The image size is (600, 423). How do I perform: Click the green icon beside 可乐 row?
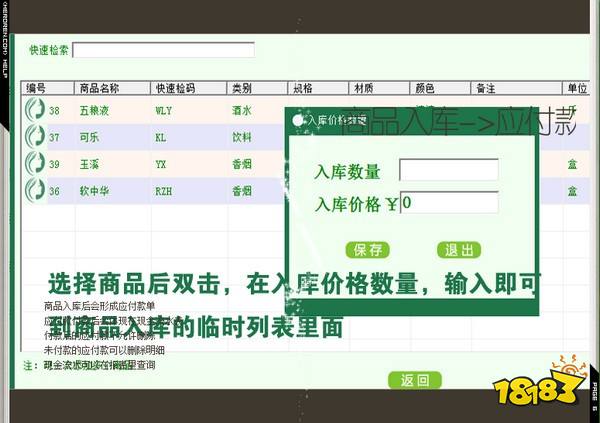coord(35,137)
